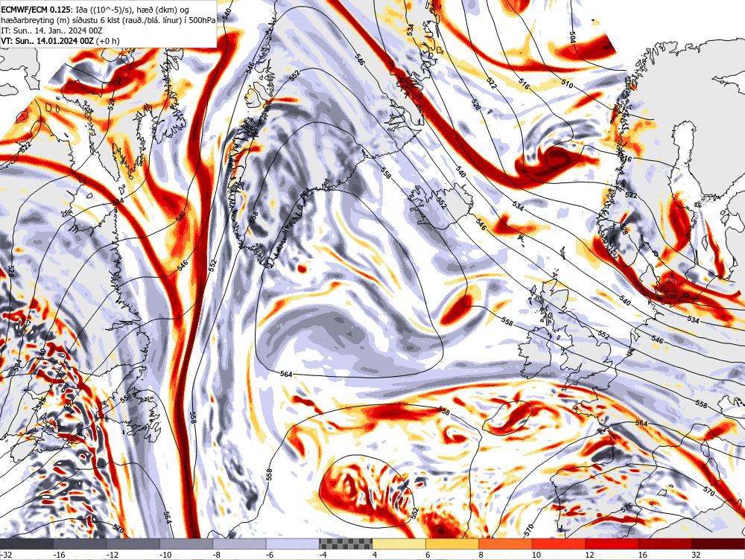Image resolution: width=745 pixels, height=560 pixels.
Task: Click the '32' legend value
Action: [x=696, y=555]
